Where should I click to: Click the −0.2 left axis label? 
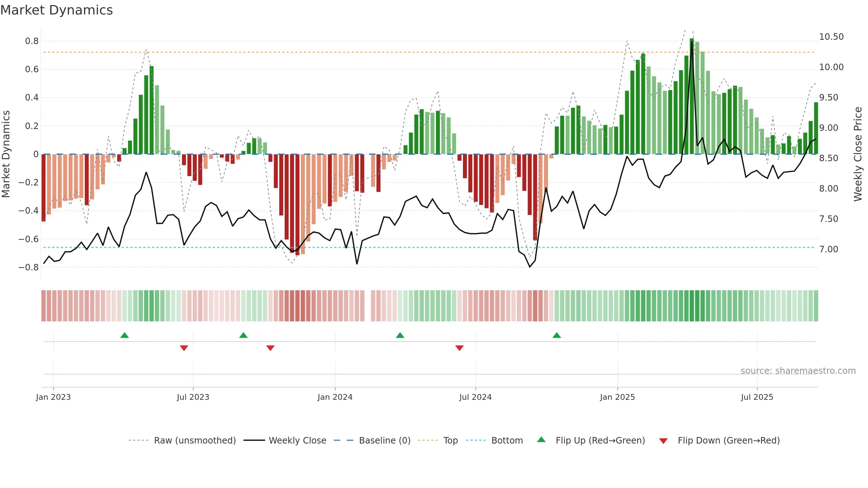pos(29,183)
